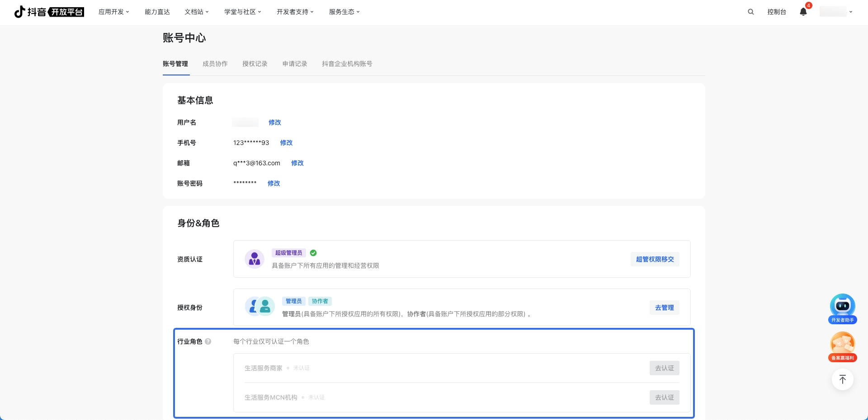The image size is (868, 420).
Task: Click the 生活服务商家 row label
Action: (264, 368)
